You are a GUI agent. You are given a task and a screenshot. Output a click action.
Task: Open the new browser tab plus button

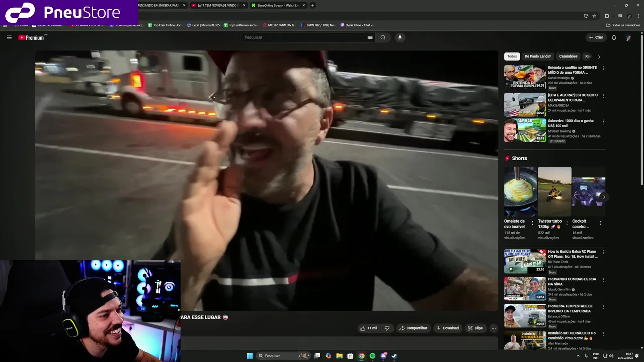tap(313, 5)
